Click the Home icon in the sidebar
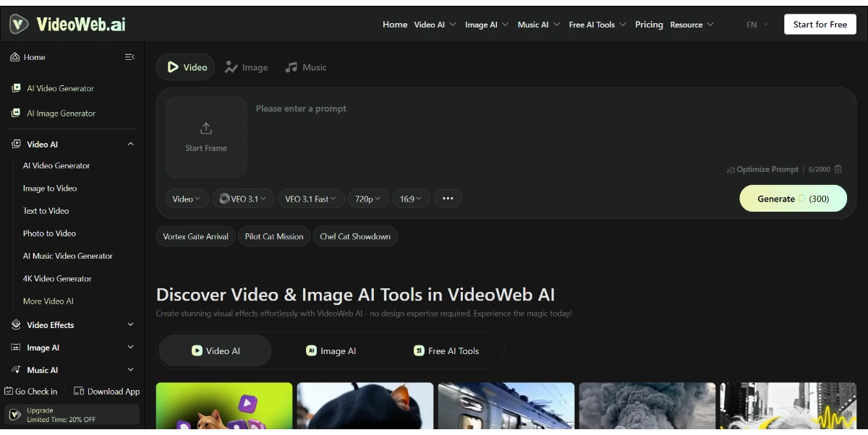The image size is (868, 435). [14, 57]
